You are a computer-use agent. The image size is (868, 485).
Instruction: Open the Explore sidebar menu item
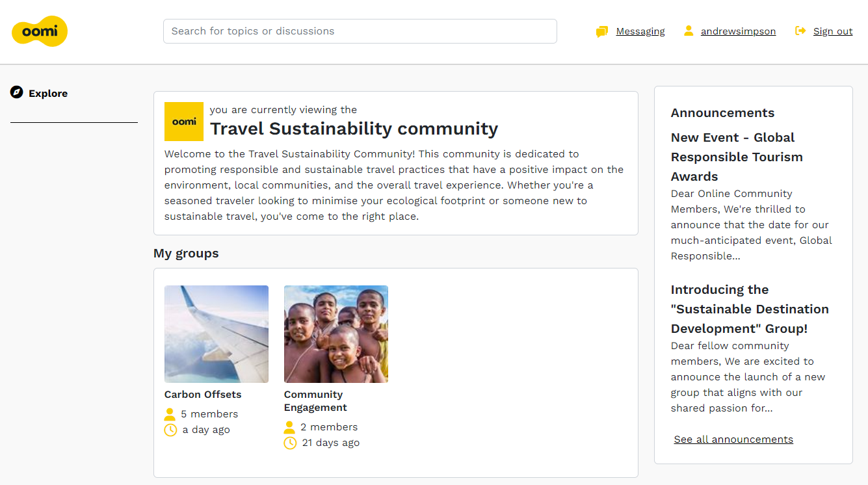(x=48, y=94)
